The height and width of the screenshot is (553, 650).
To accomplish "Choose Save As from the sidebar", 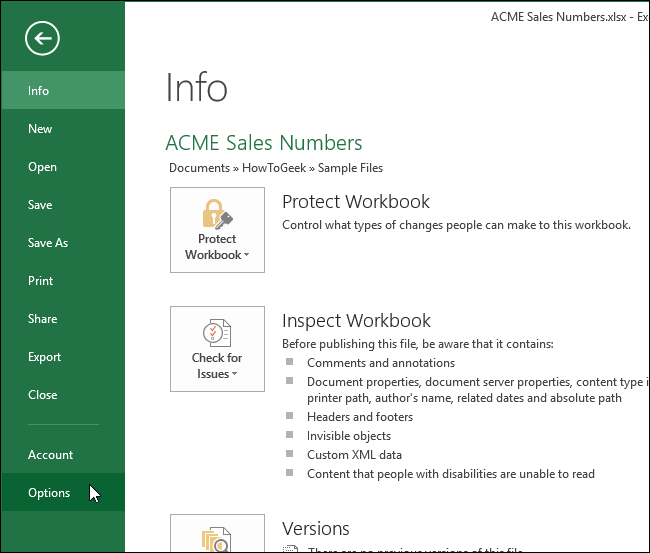I will coord(63,243).
